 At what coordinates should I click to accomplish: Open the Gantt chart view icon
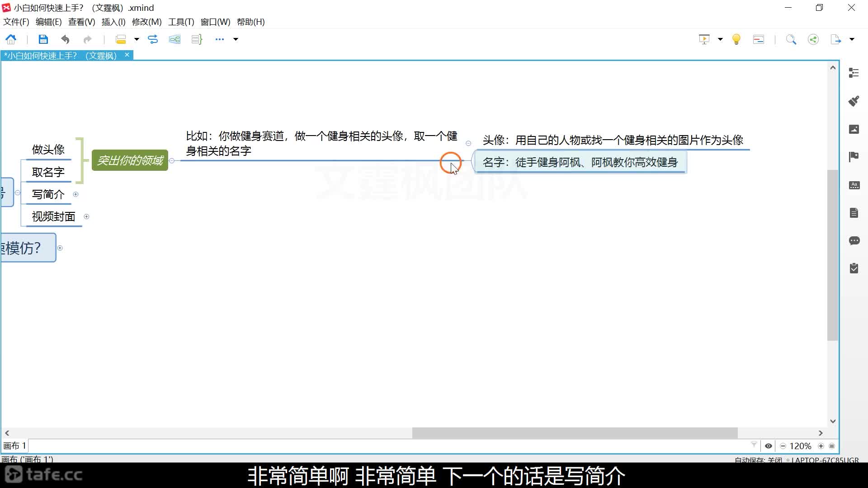[759, 39]
